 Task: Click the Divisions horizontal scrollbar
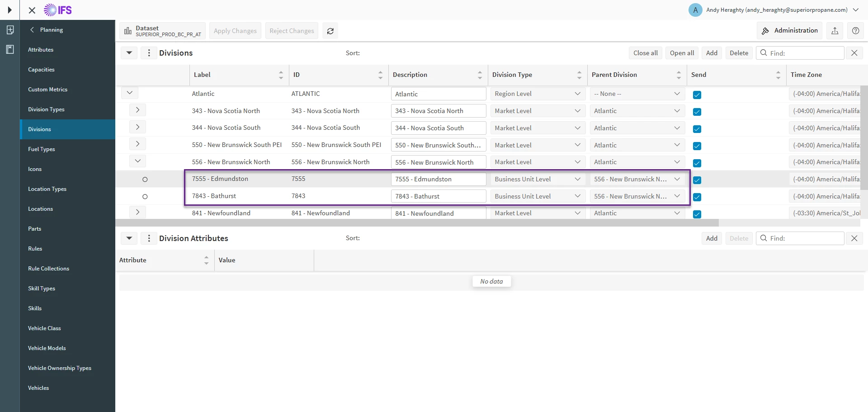pos(417,223)
